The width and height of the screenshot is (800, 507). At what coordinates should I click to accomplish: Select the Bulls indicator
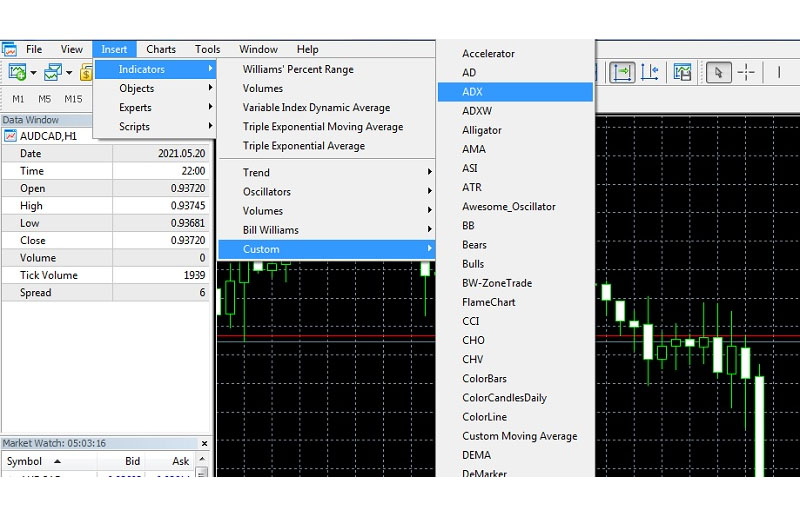coord(473,264)
